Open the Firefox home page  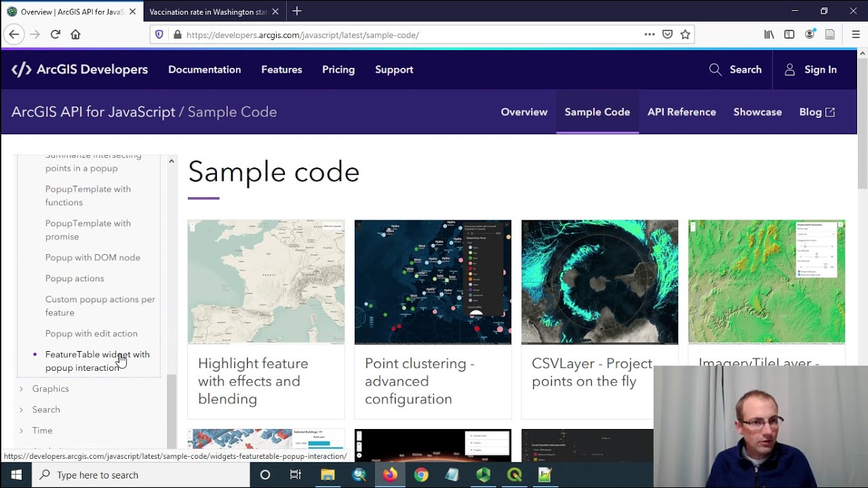[75, 35]
